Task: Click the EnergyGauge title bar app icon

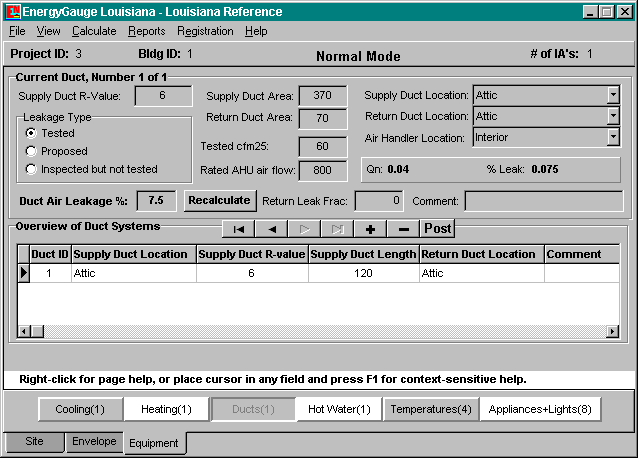Action: click(13, 12)
